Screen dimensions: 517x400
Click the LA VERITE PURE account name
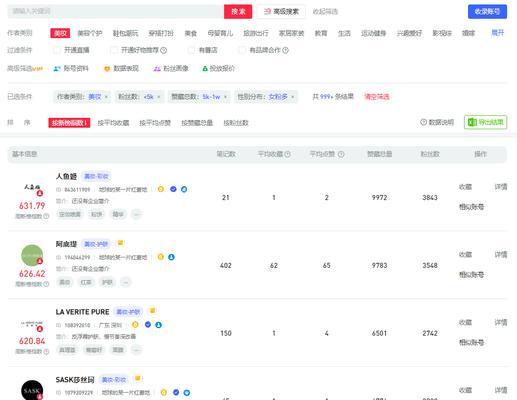[x=82, y=312]
